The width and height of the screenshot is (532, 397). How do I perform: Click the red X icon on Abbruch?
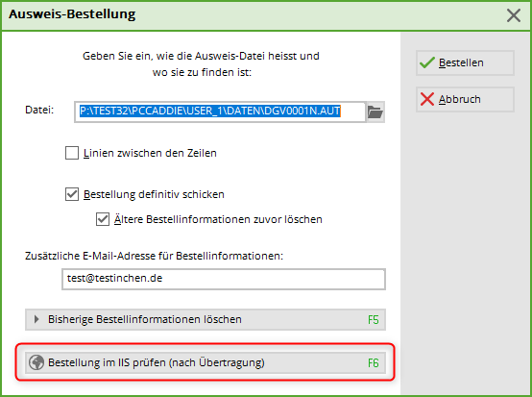pos(426,99)
